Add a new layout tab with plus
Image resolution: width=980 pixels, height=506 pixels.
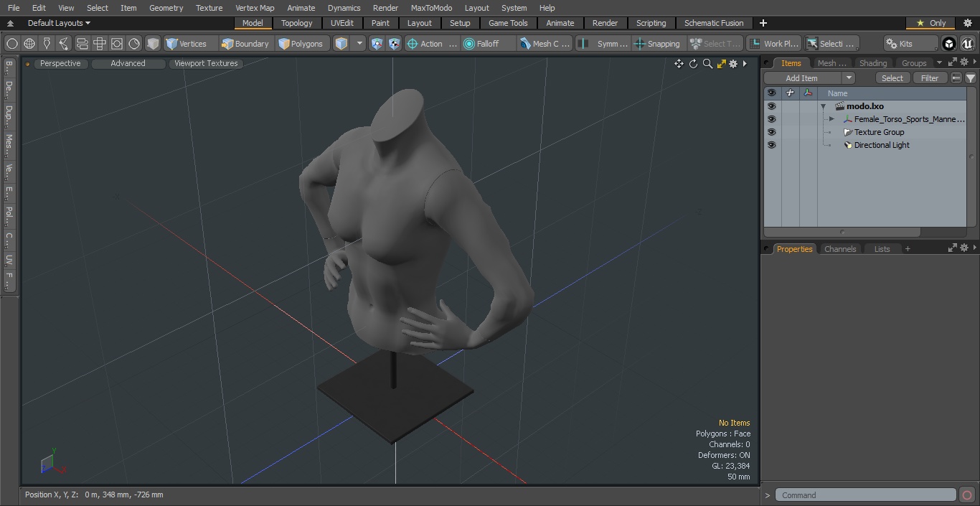tap(763, 23)
